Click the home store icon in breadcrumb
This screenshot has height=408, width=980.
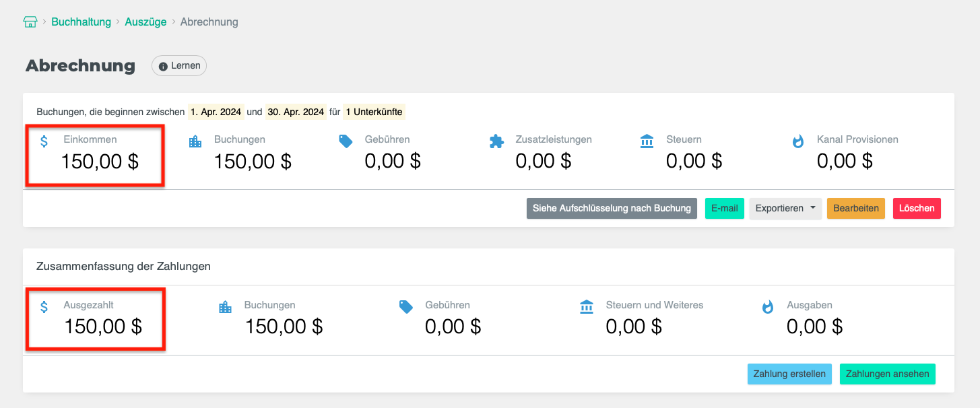[30, 22]
